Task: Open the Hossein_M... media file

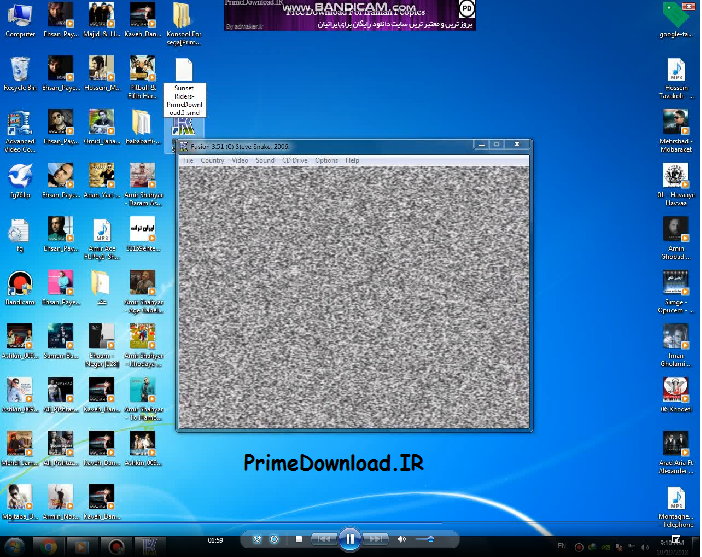Action: (x=102, y=73)
